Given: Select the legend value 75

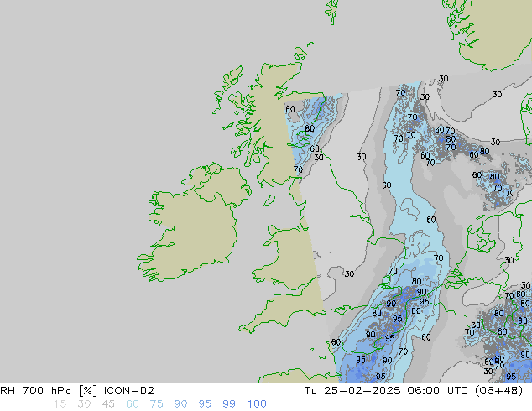Looking at the screenshot, I should (x=156, y=404).
